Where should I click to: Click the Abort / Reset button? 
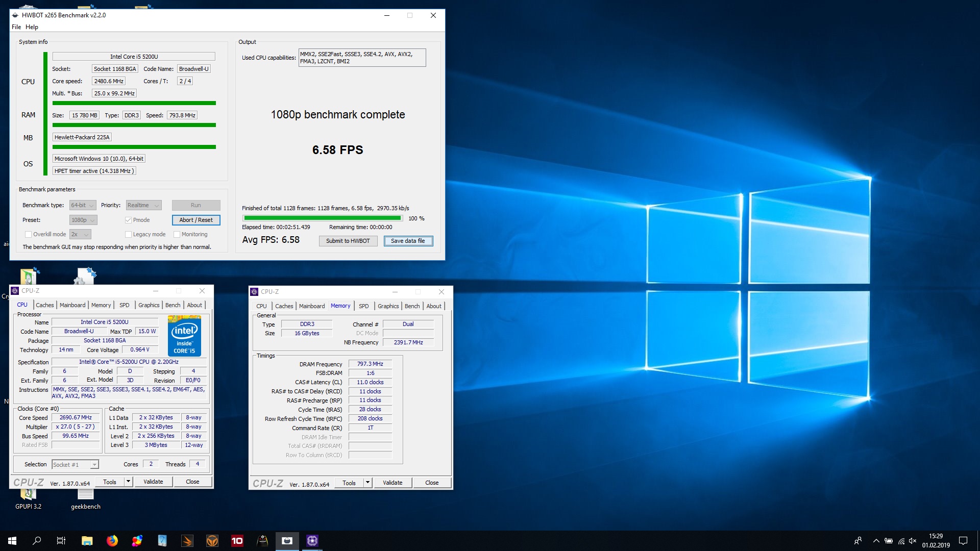pos(196,220)
